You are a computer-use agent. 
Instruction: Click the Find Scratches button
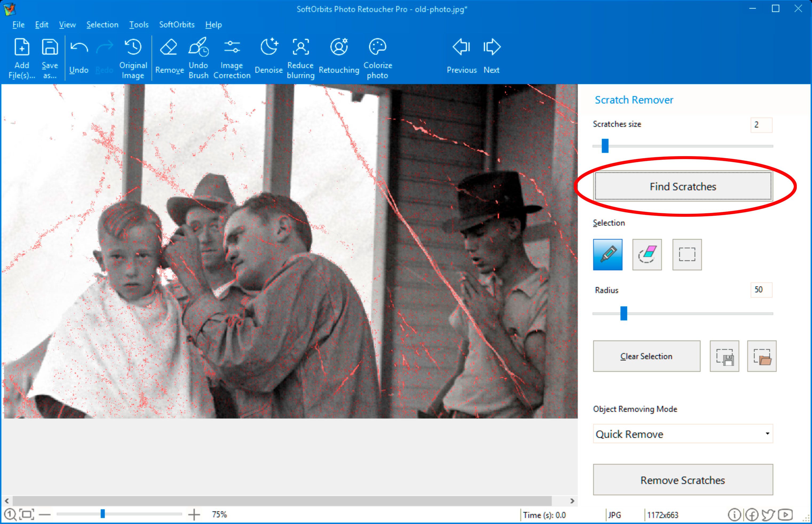(x=683, y=186)
